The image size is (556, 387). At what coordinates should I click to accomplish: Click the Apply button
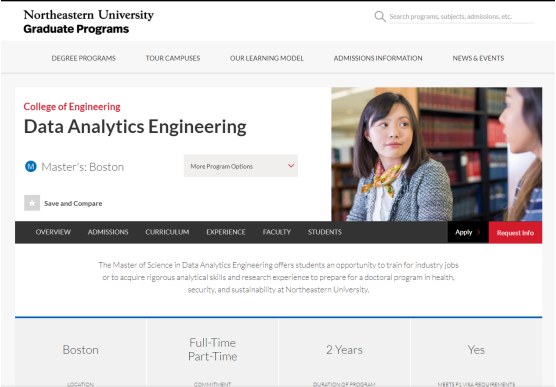click(468, 232)
